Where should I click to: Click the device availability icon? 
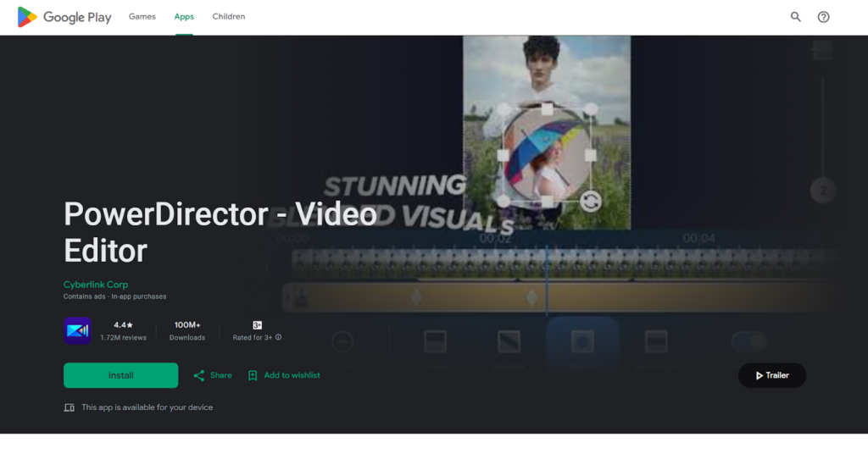pyautogui.click(x=70, y=407)
